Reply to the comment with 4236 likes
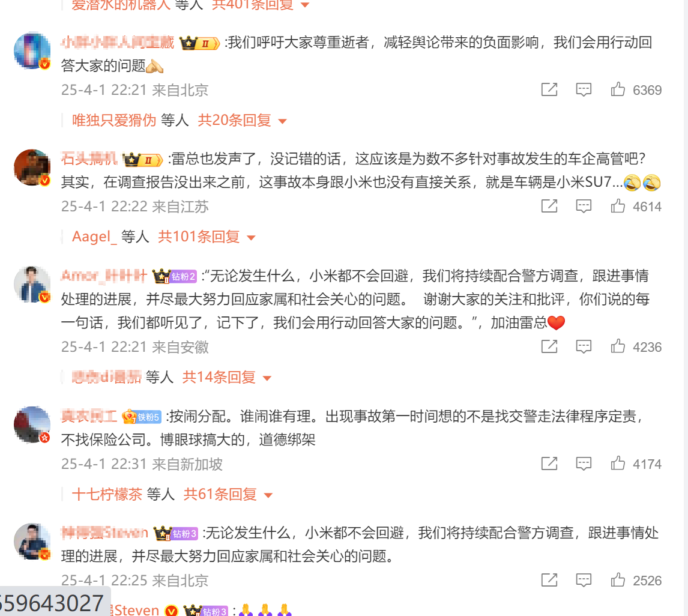688x616 pixels. 584,346
